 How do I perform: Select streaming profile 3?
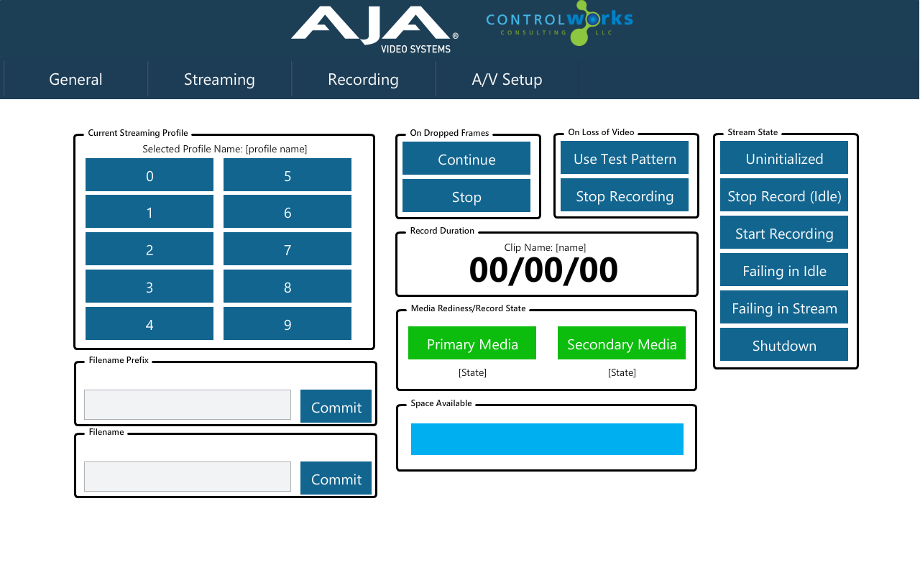click(149, 286)
